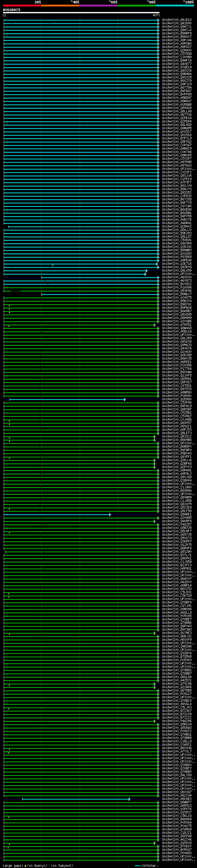Open hit UniRef100_P05063
Viewport: 197px width, 868px height.
point(177,660)
